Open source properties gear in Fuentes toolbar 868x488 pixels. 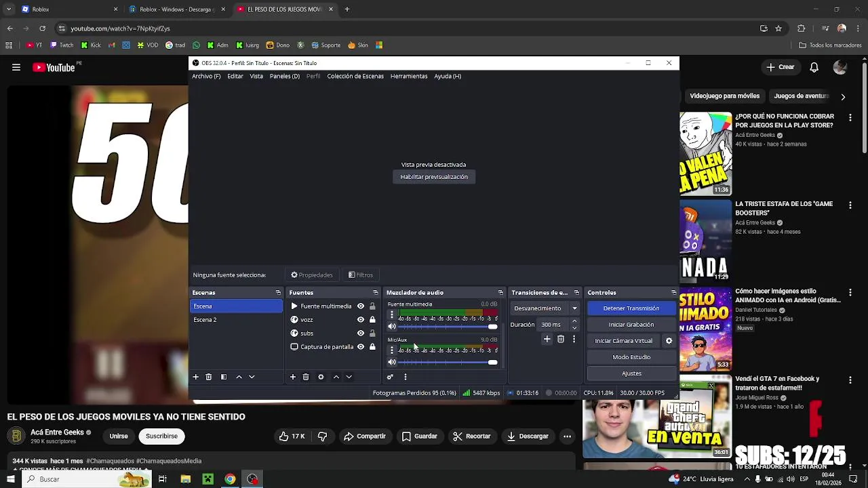pos(321,377)
